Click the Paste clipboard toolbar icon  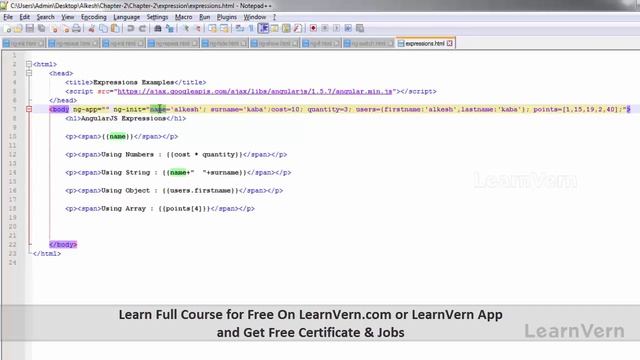(x=115, y=28)
